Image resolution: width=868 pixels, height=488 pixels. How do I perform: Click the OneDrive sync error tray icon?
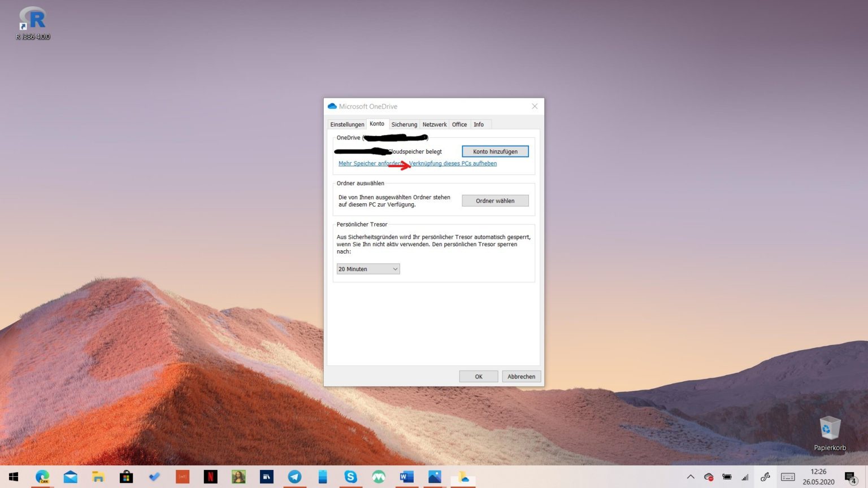coord(710,477)
